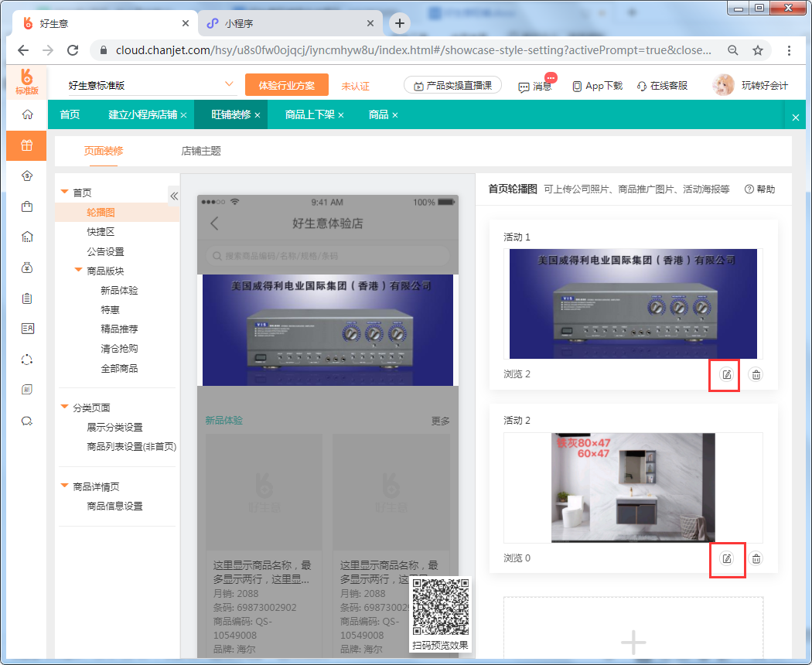Click the App下载 link
The height and width of the screenshot is (665, 812).
tap(597, 86)
